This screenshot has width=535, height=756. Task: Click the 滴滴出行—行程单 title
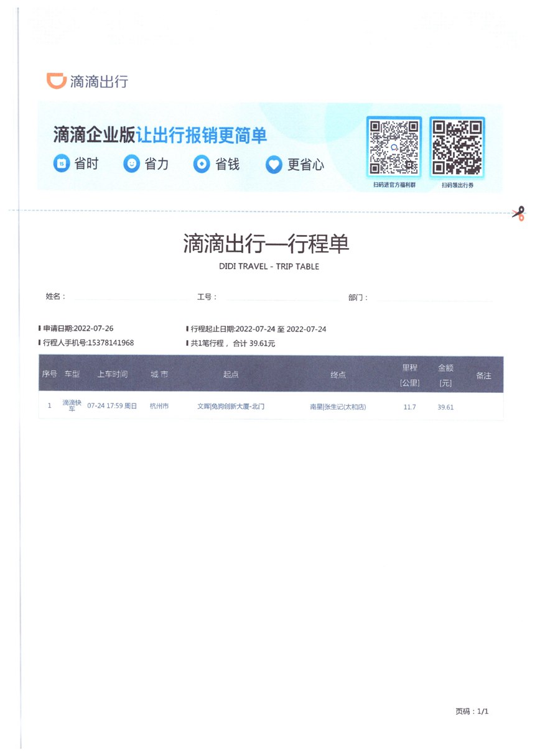pyautogui.click(x=267, y=244)
